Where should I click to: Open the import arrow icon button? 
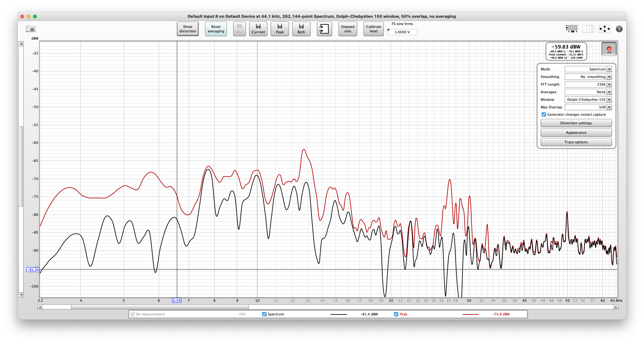[325, 29]
